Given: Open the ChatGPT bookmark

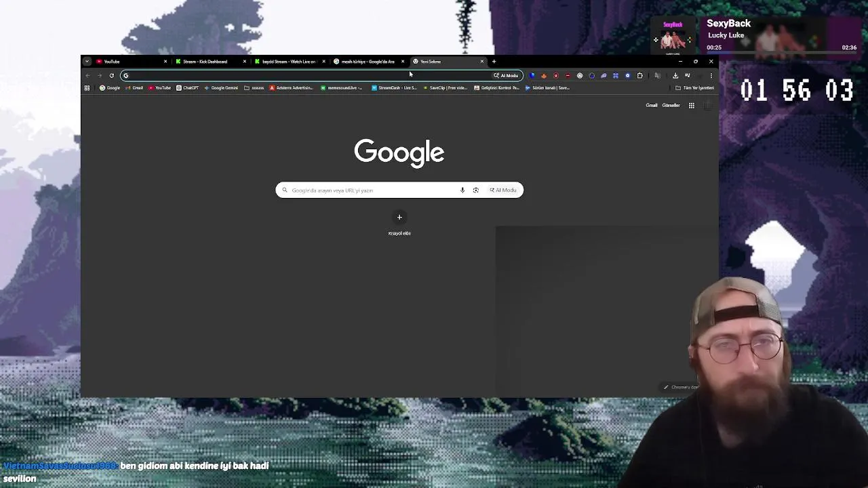Looking at the screenshot, I should 188,87.
